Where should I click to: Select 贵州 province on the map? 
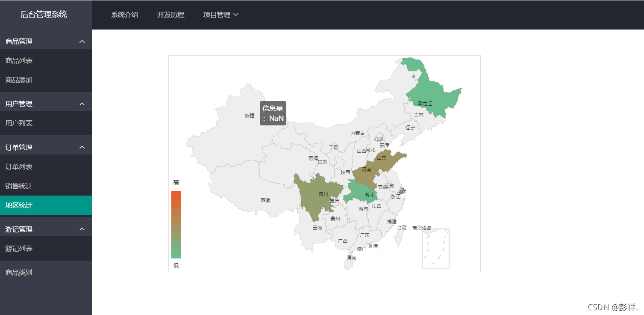point(335,219)
